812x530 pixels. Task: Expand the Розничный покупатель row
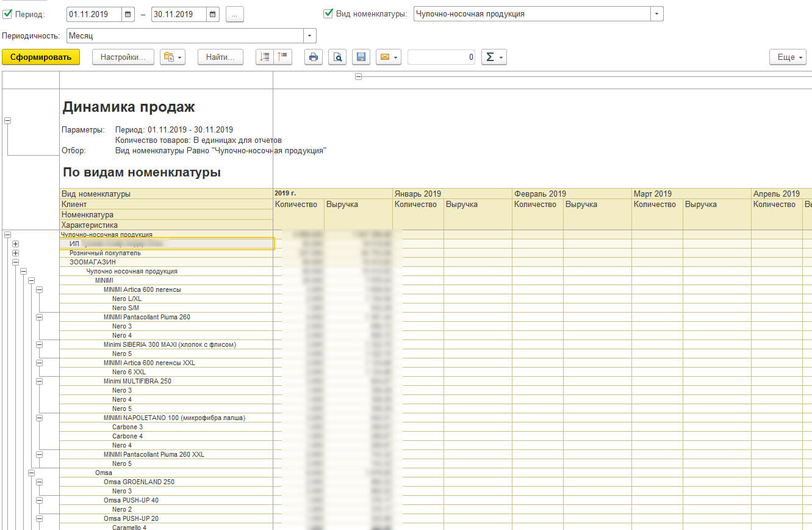[15, 253]
